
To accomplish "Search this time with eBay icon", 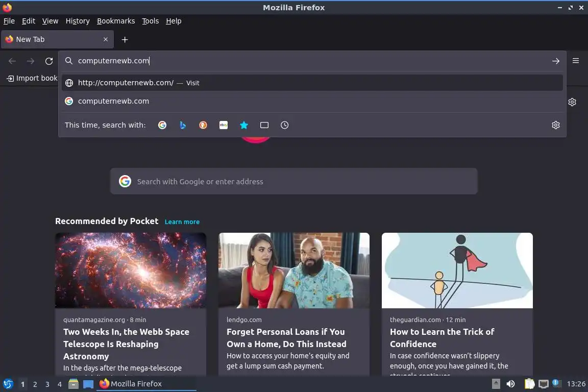I will 224,125.
